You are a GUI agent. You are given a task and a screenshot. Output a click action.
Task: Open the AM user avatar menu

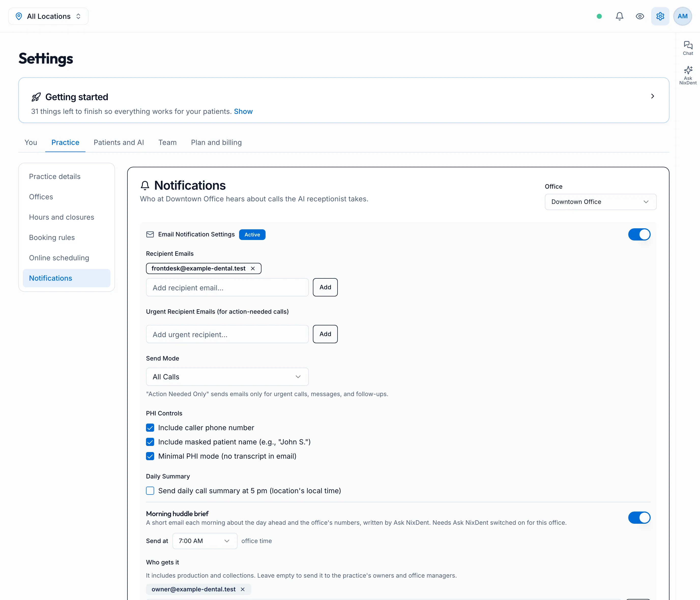682,16
